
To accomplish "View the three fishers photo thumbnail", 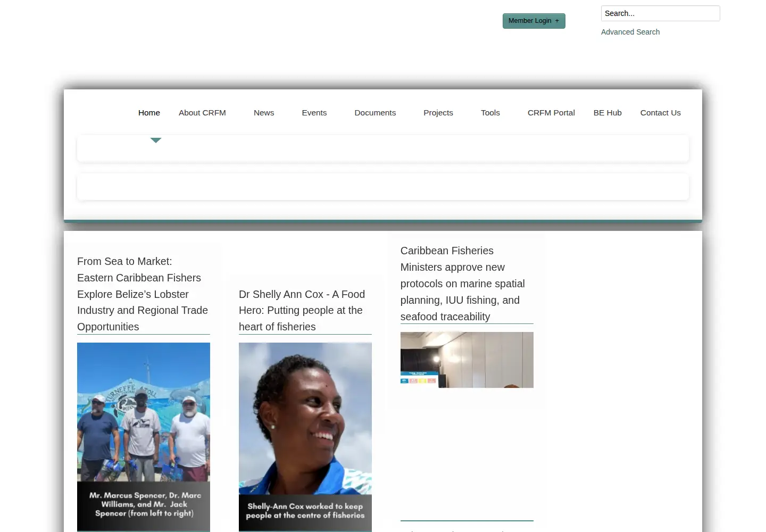I will click(x=144, y=437).
